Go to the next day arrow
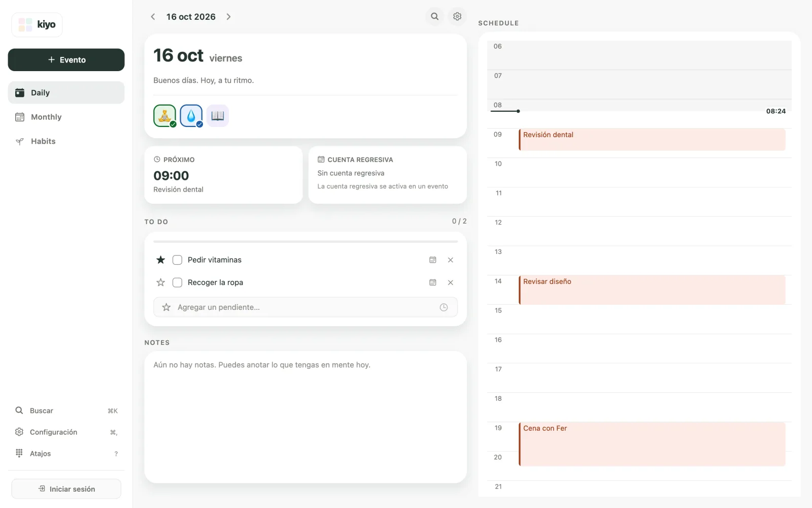 (x=228, y=17)
